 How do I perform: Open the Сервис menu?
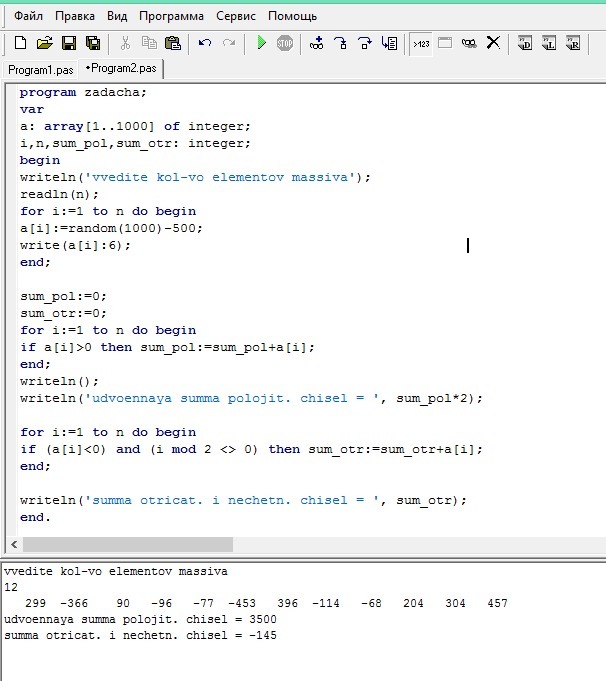[x=236, y=16]
